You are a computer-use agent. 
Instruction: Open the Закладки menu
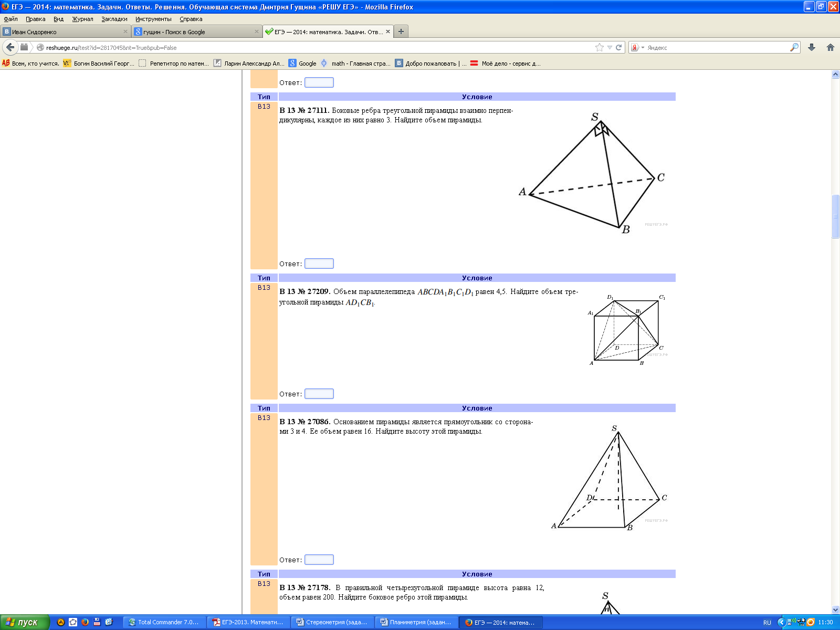point(114,19)
